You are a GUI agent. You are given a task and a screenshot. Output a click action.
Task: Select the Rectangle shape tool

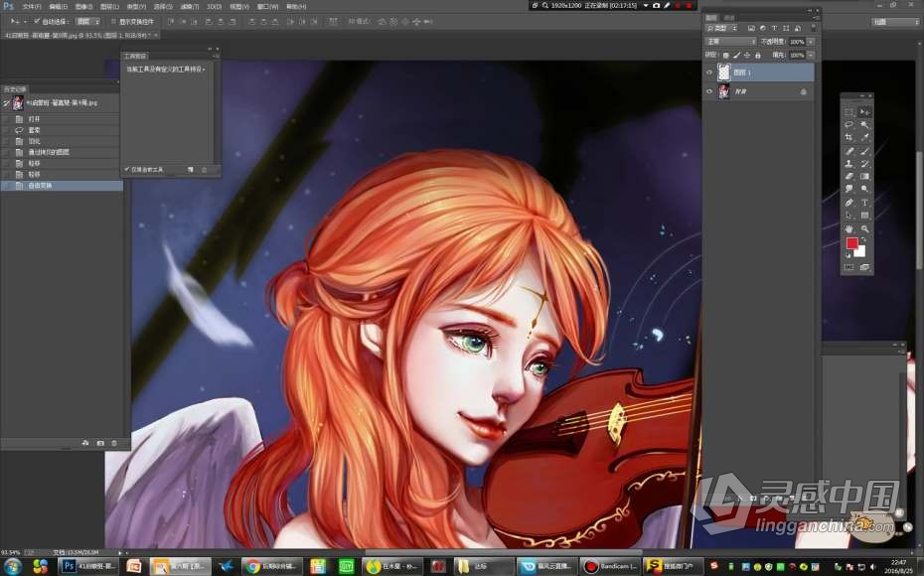(x=864, y=215)
